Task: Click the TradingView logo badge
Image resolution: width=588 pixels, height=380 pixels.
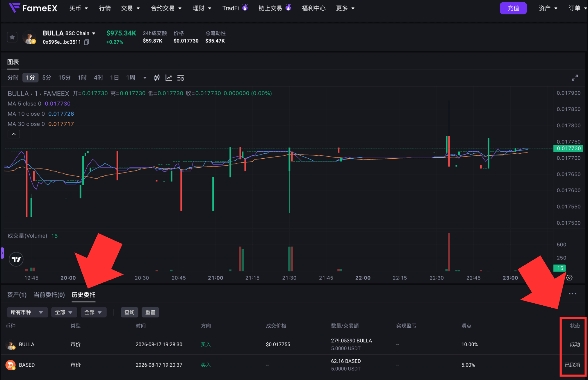Action: point(16,259)
